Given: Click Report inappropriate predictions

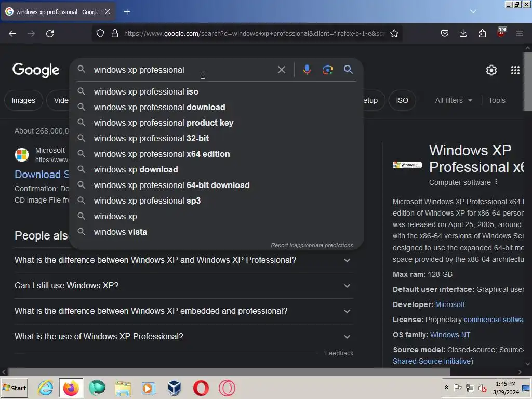Looking at the screenshot, I should pos(312,245).
